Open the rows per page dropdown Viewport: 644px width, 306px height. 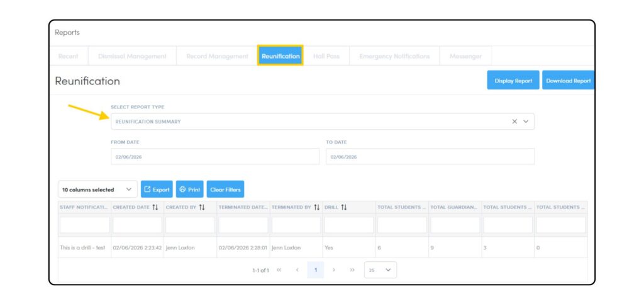click(x=380, y=270)
